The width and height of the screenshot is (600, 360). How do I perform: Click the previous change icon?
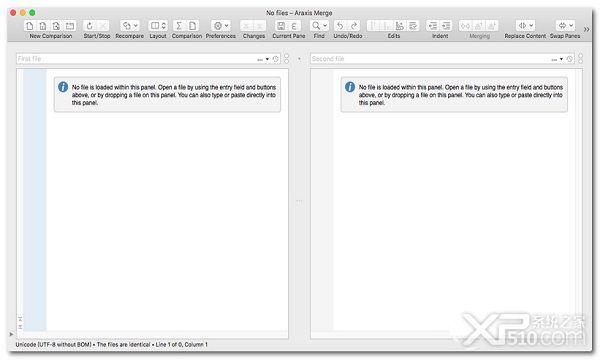246,26
